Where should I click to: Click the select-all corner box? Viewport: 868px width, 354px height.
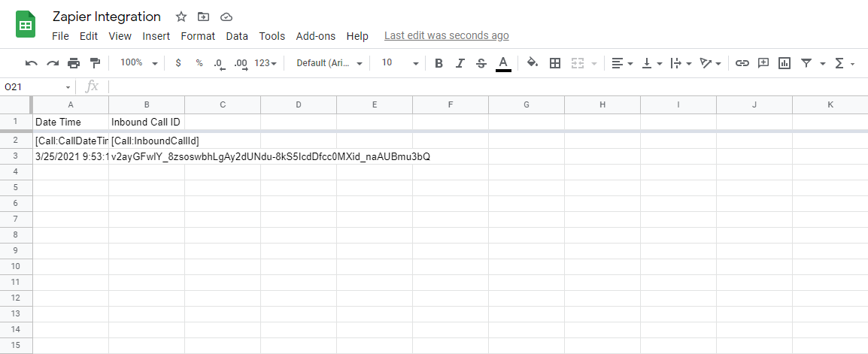(x=16, y=104)
